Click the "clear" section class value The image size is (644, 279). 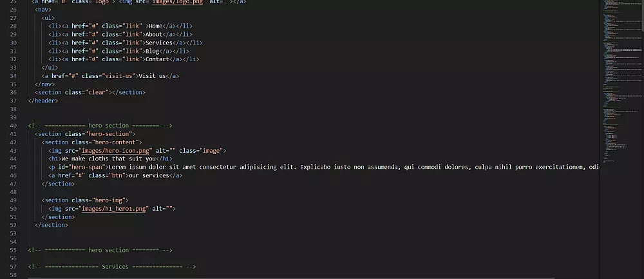[x=99, y=92]
